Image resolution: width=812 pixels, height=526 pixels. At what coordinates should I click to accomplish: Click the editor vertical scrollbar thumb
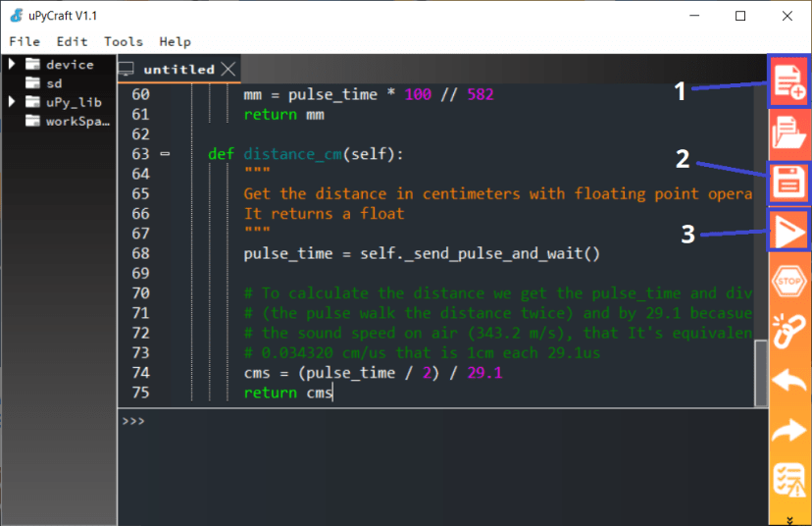pos(760,372)
